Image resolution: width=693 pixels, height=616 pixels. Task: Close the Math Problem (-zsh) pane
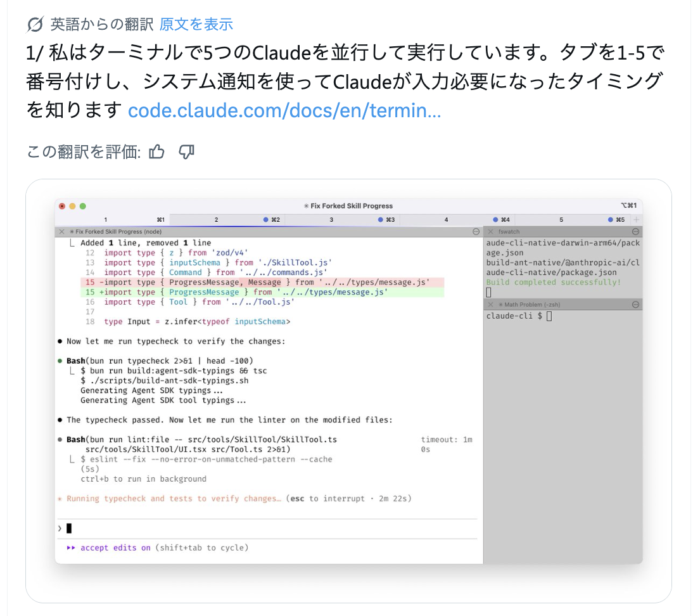[x=490, y=304]
